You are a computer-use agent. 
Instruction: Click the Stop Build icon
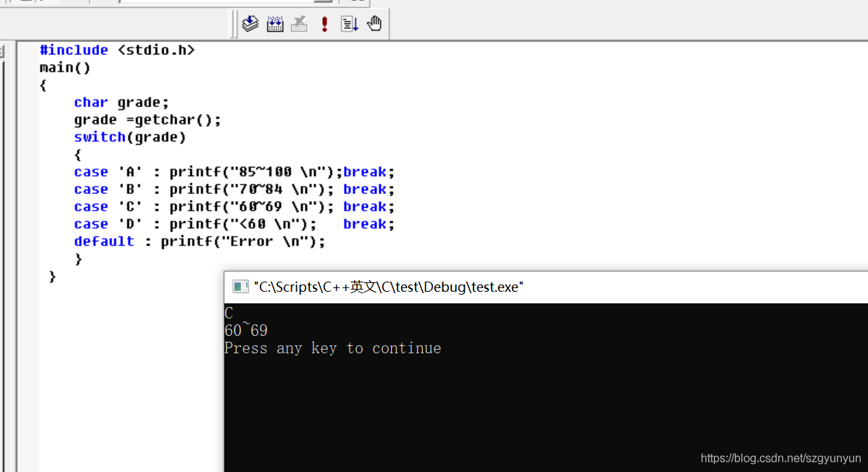(x=300, y=24)
